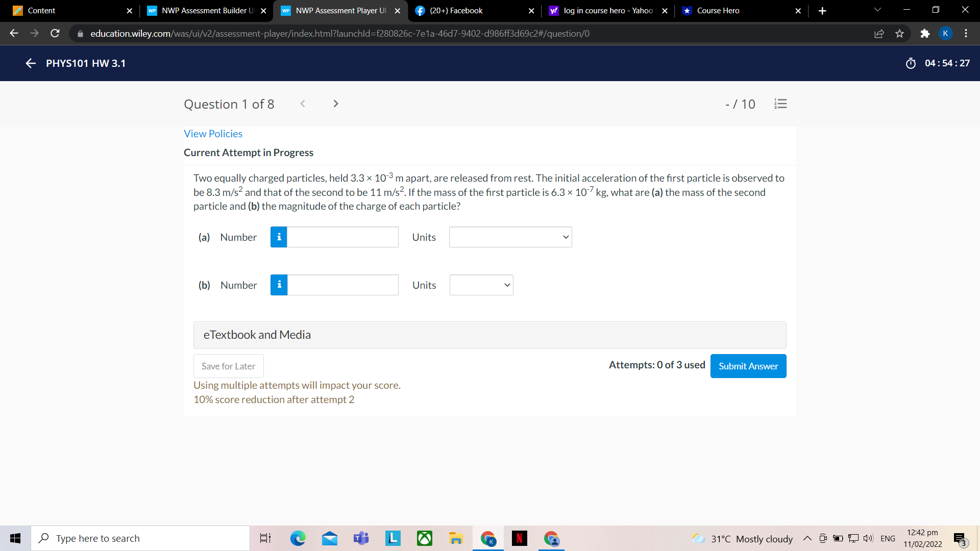Open the Units dropdown for part (a)
980x551 pixels.
pos(510,237)
